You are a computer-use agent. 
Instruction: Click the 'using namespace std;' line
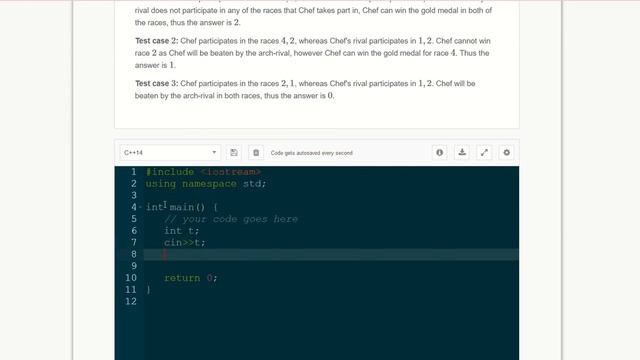206,184
